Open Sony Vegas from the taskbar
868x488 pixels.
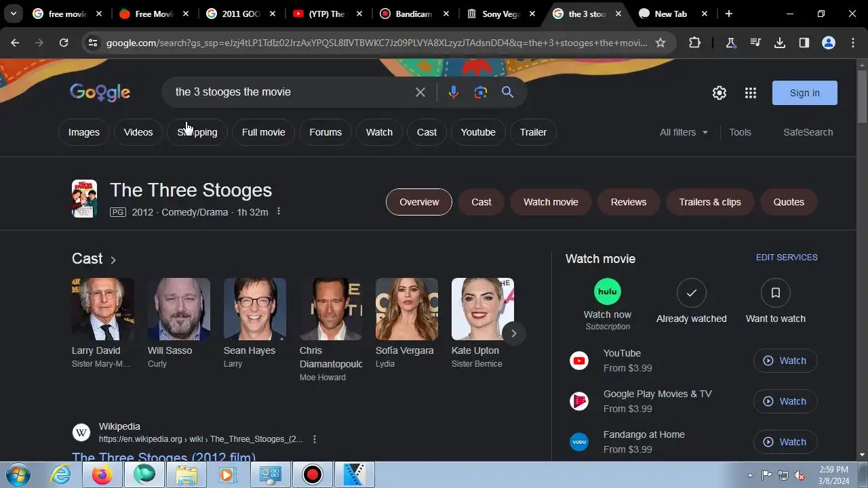pyautogui.click(x=355, y=475)
